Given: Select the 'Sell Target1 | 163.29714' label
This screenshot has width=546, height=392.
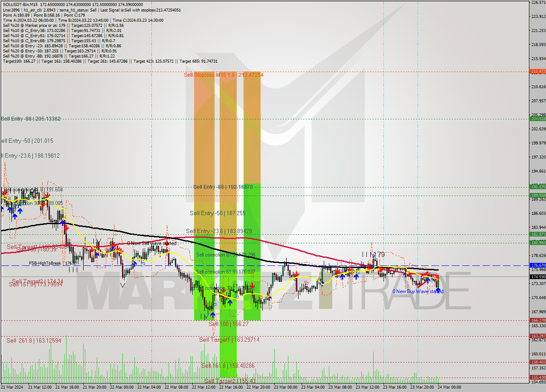Looking at the screenshot, I should coord(229,340).
